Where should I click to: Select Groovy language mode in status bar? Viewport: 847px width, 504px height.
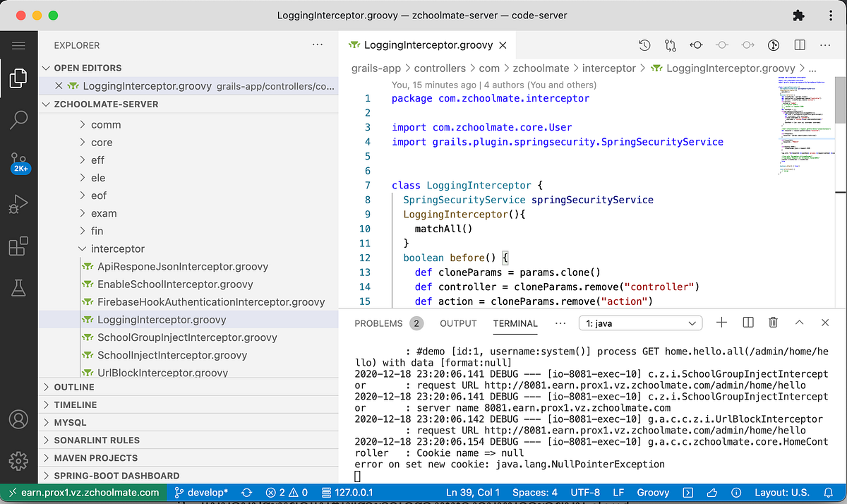tap(652, 492)
